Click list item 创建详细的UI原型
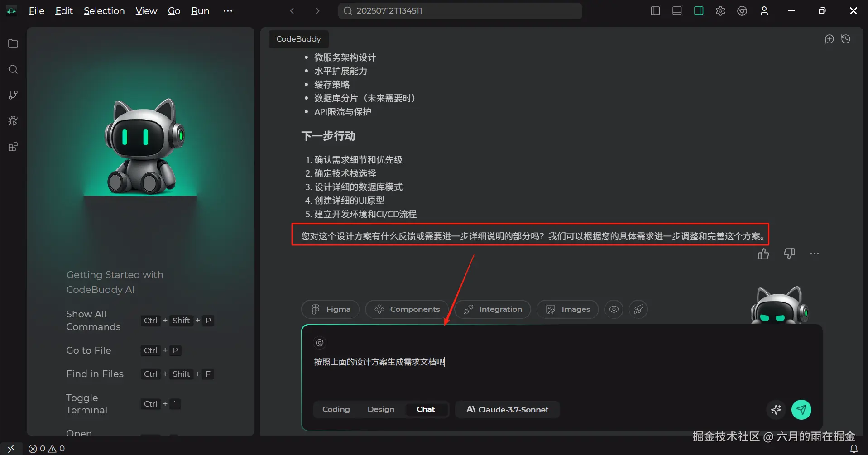The height and width of the screenshot is (455, 868). point(349,201)
